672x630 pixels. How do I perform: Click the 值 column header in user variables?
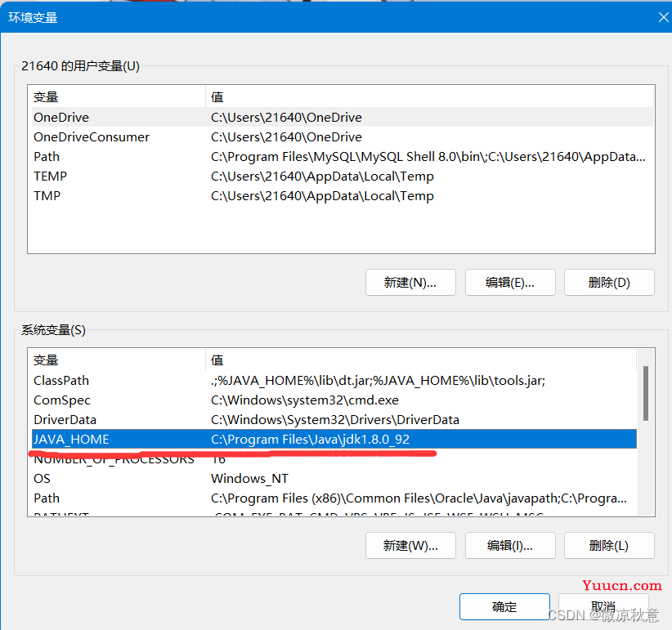tap(429, 96)
